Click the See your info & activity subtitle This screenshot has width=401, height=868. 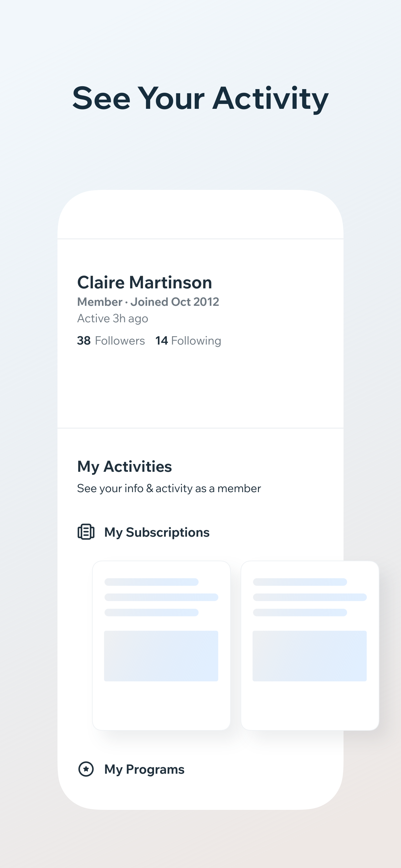169,489
